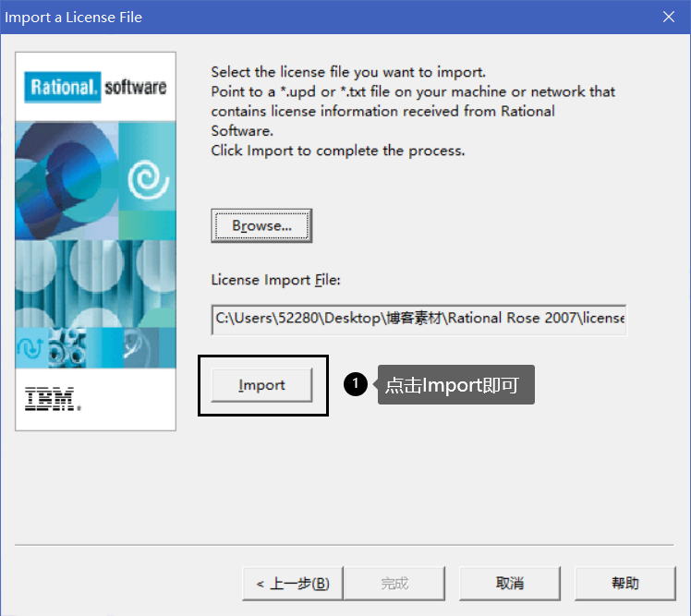Open help with the 帮助 button

pos(624,584)
